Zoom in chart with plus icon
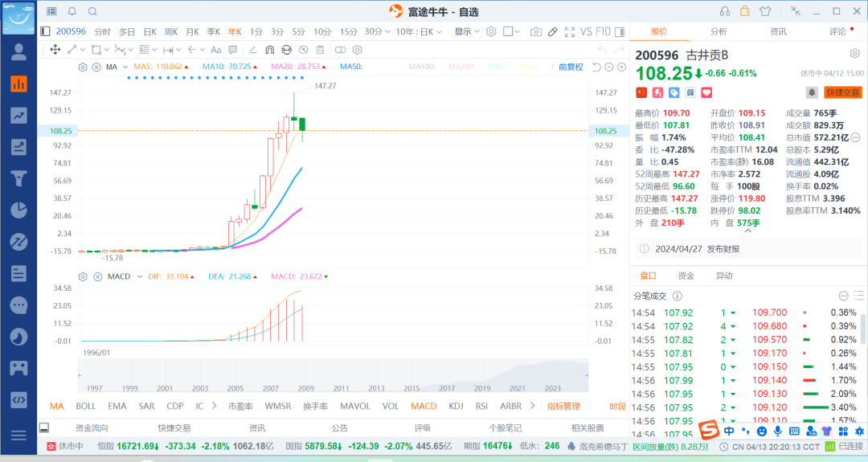868x462 pixels. (621, 67)
